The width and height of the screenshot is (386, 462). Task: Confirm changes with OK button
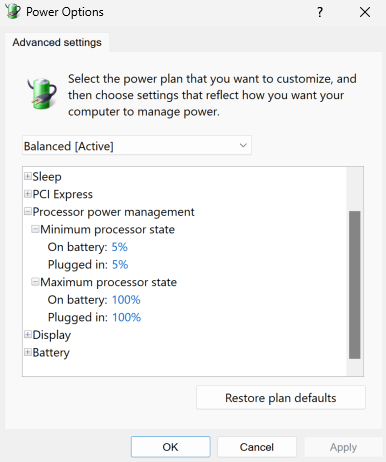pos(170,447)
